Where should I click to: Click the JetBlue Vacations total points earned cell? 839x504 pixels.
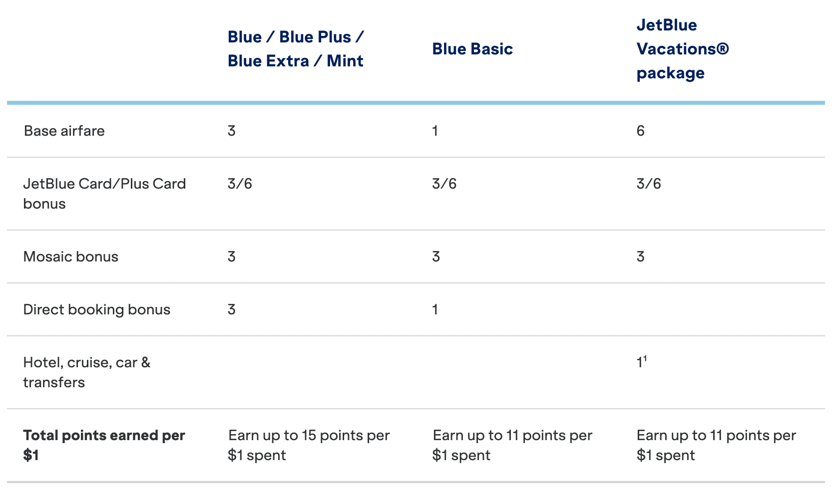click(716, 445)
